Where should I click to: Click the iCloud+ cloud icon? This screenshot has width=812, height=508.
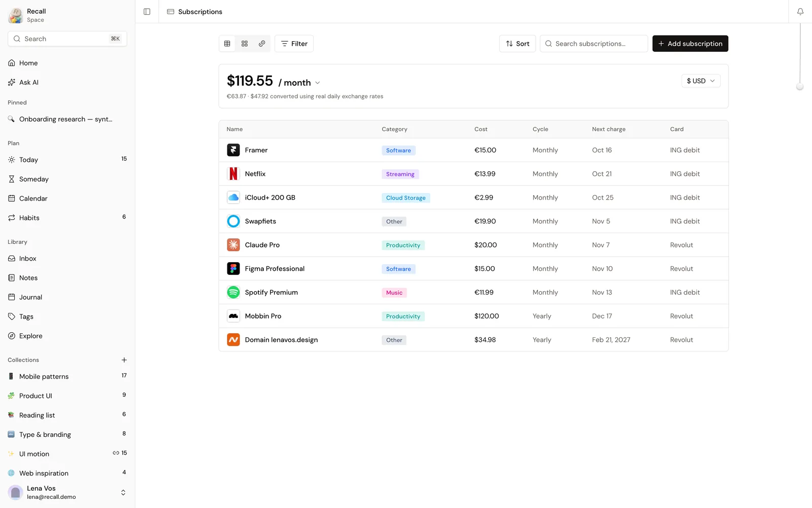point(233,198)
